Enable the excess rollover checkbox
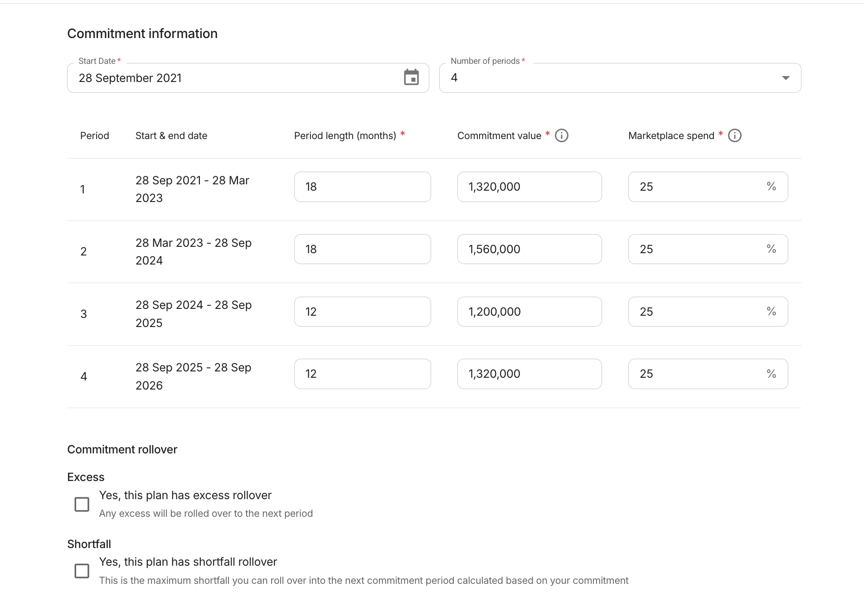 pos(82,504)
